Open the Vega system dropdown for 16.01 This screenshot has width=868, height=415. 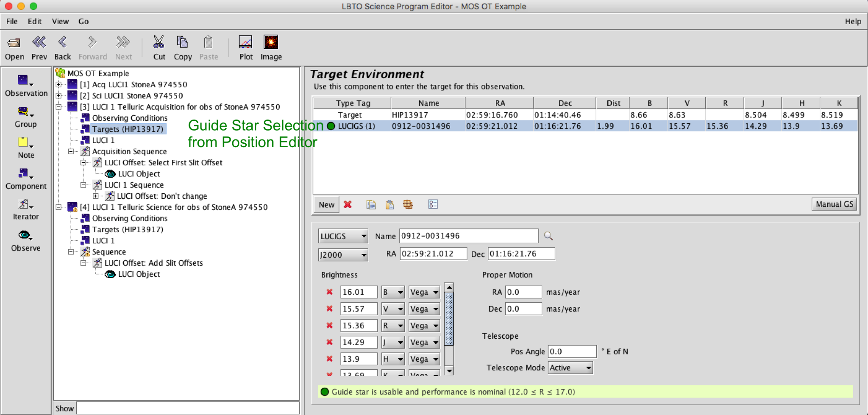[x=424, y=292]
